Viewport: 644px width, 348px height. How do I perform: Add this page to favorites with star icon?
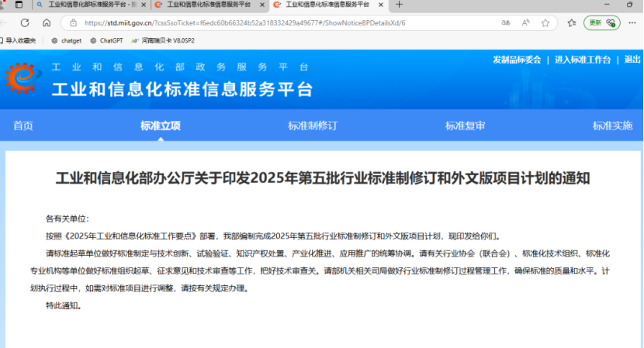546,23
